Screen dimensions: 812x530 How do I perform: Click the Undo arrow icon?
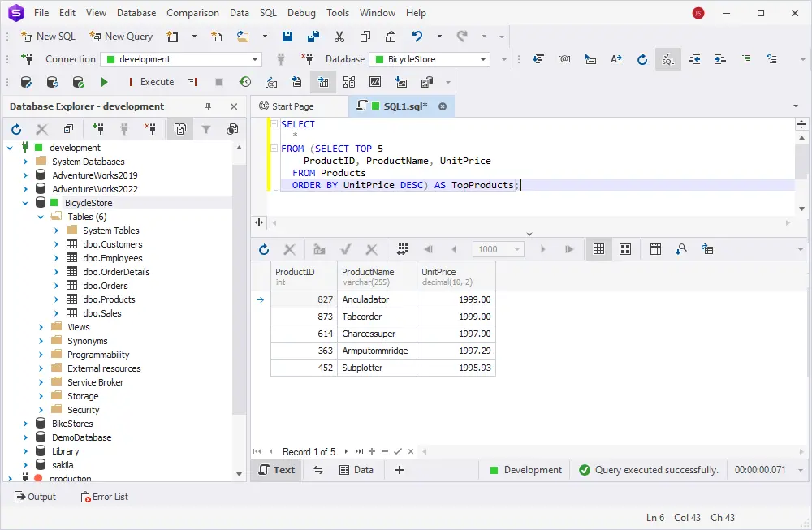tap(417, 37)
